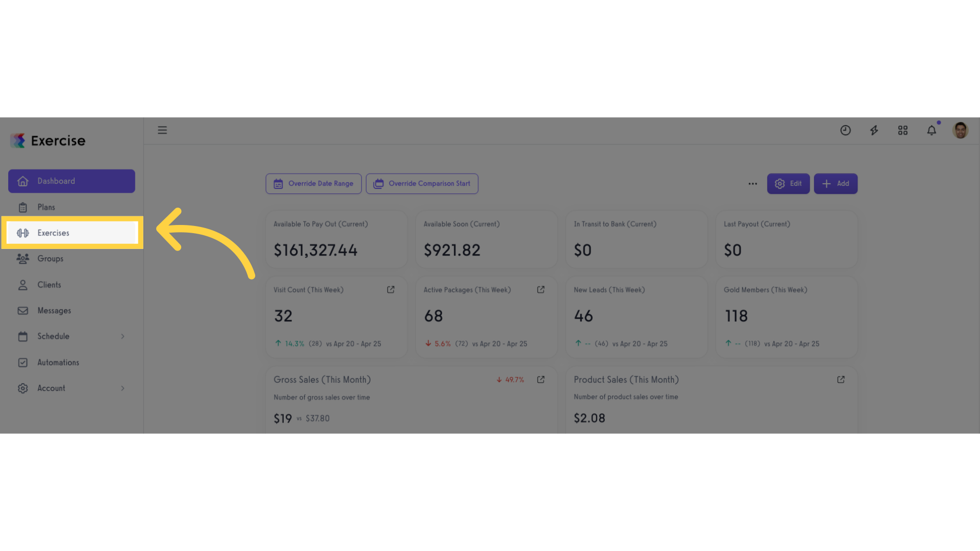This screenshot has height=551, width=980.
Task: Open the apps grid icon
Action: click(903, 131)
